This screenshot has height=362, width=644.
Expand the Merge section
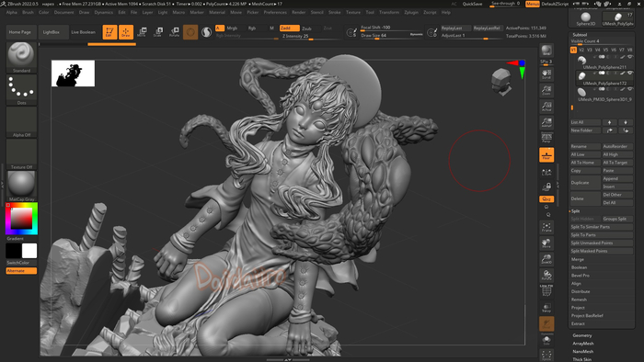577,259
